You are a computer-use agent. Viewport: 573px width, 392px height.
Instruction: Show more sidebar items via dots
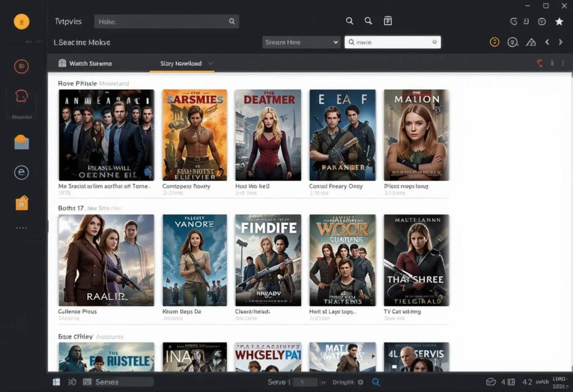22,228
